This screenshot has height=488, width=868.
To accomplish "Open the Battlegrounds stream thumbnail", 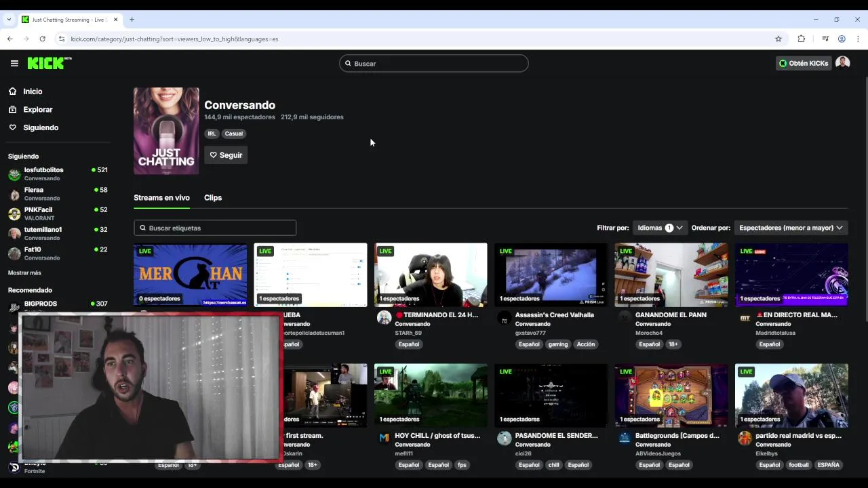I will pos(671,396).
